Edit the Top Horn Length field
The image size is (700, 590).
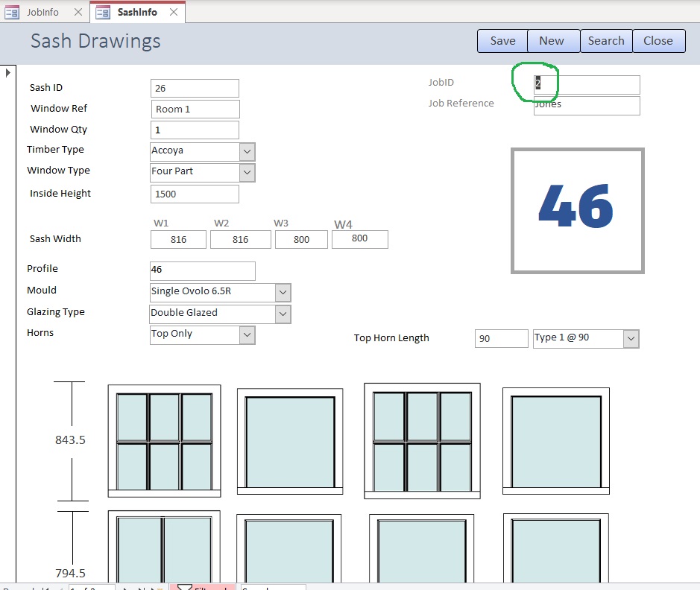[x=502, y=338]
